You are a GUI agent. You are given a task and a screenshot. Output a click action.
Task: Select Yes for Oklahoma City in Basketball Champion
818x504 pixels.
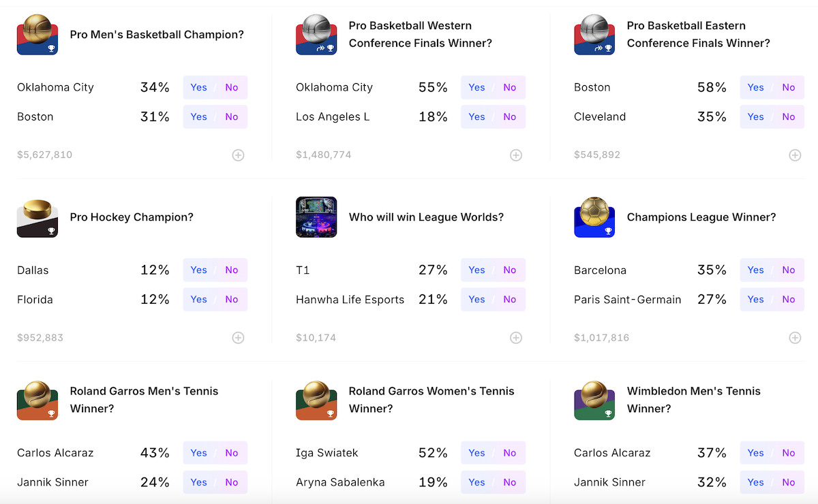pos(199,87)
